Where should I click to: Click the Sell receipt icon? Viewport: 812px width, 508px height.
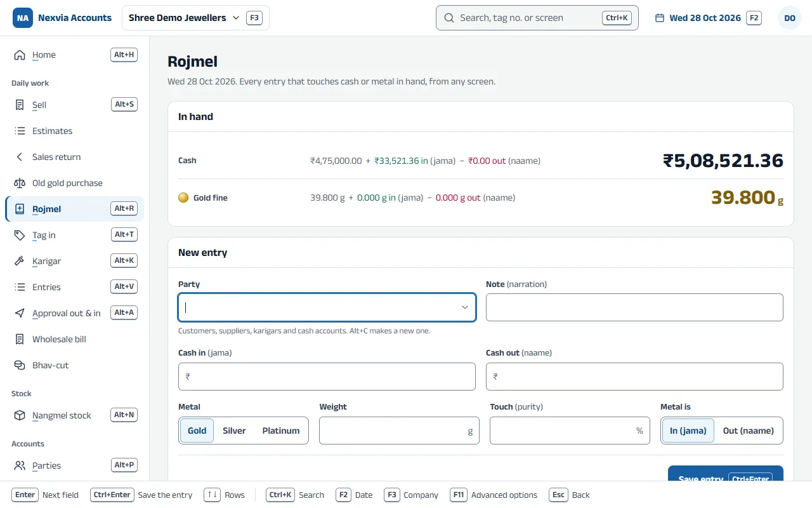(20, 105)
